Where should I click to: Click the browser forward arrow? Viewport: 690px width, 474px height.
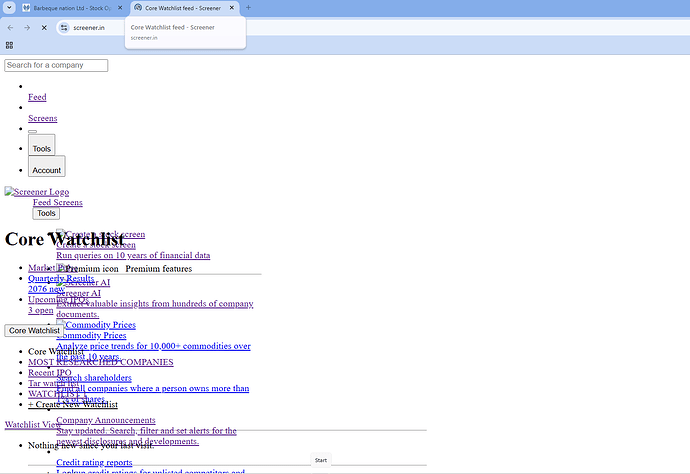27,27
